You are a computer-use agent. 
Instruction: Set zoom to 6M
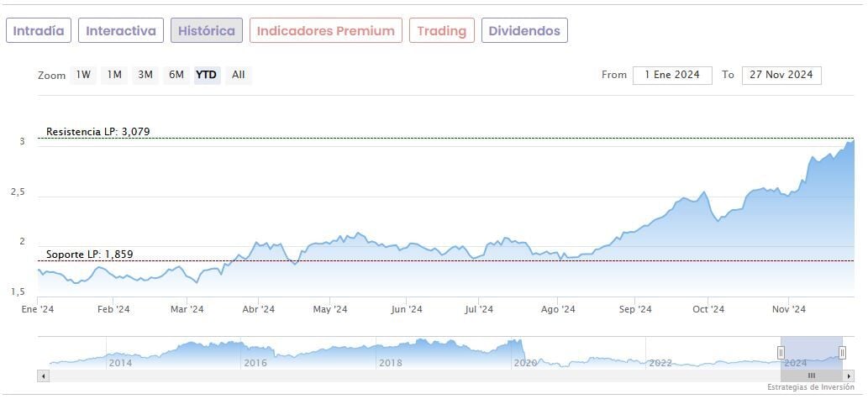click(176, 75)
